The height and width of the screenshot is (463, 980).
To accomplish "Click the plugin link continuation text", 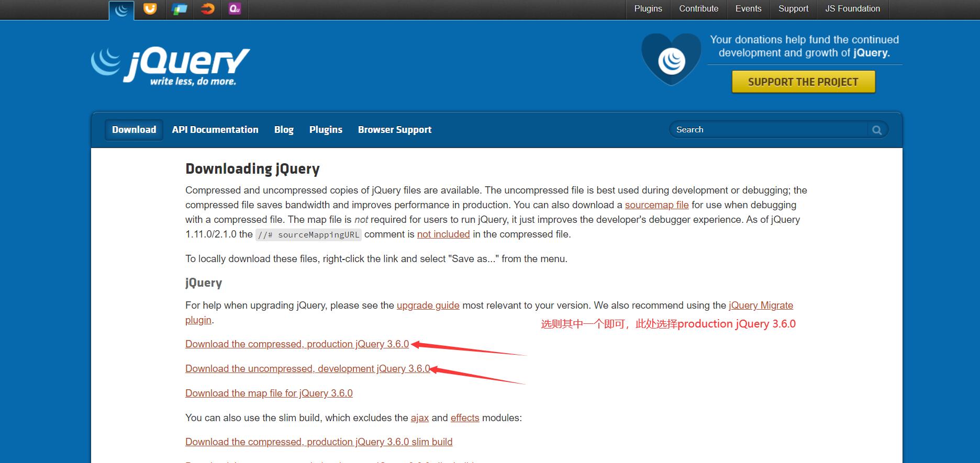I will coord(198,320).
